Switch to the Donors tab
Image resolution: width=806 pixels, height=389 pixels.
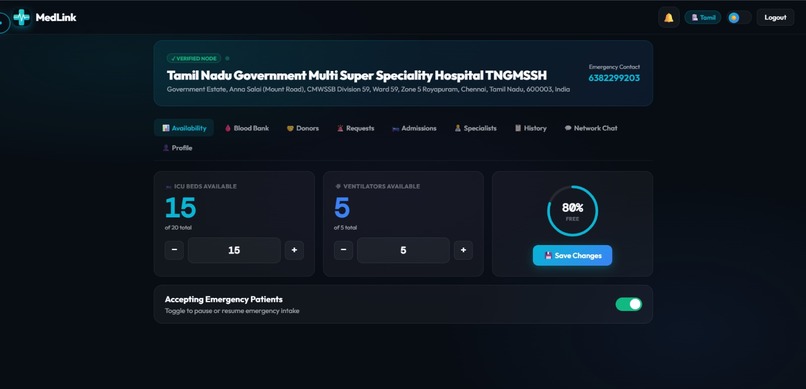point(303,128)
